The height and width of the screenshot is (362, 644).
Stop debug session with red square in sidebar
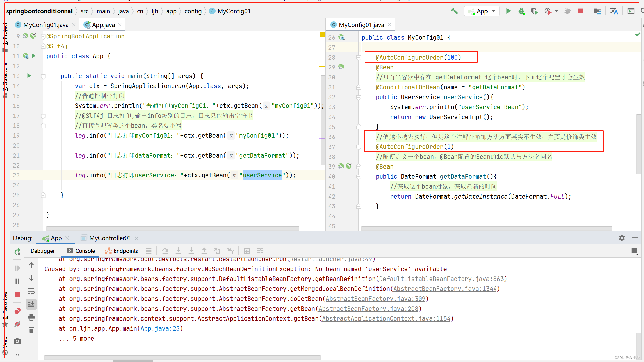(x=17, y=294)
